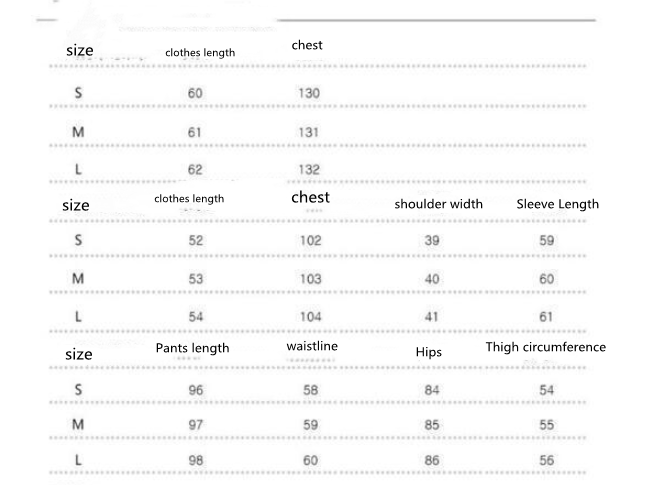Screen dimensions: 655x485
Task: Click thigh circumference value 56
Action: click(x=547, y=460)
